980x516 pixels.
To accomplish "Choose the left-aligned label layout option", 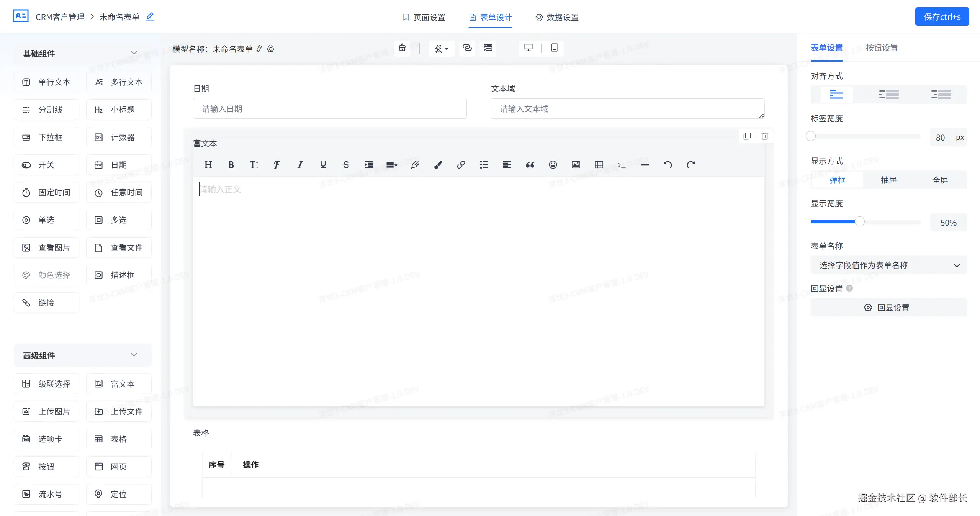I will [x=888, y=95].
